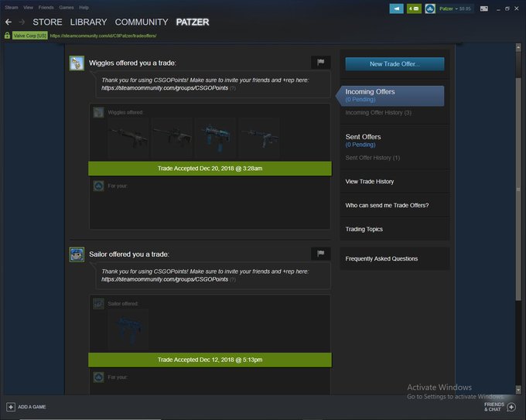Viewport: 526px width, 420px height.
Task: Click the Patzer profile avatar in header
Action: coord(430,9)
